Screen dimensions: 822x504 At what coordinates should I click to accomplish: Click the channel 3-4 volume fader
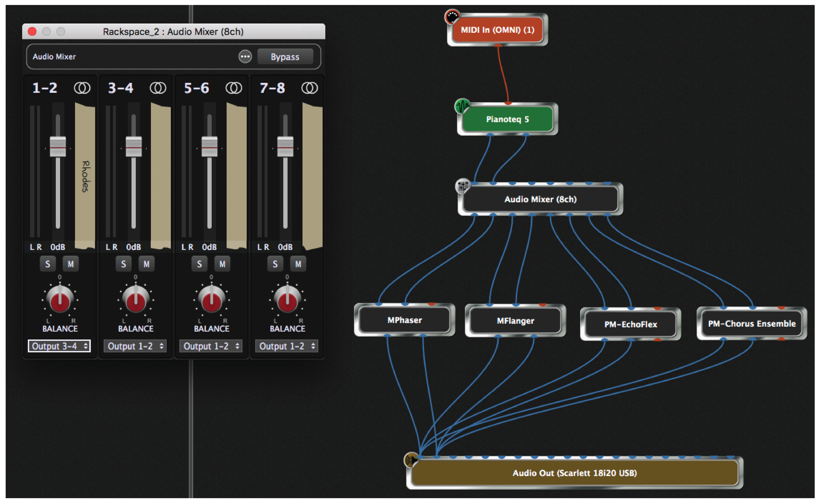click(134, 147)
